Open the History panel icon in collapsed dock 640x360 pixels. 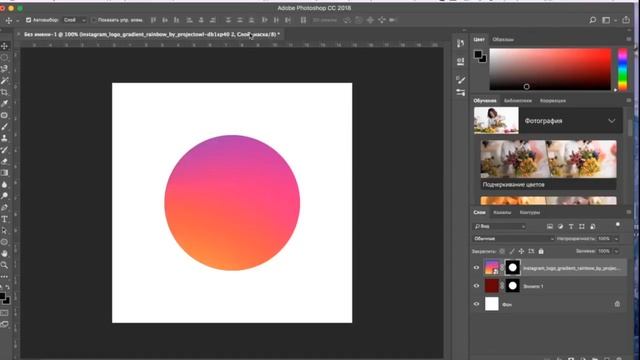[x=460, y=43]
